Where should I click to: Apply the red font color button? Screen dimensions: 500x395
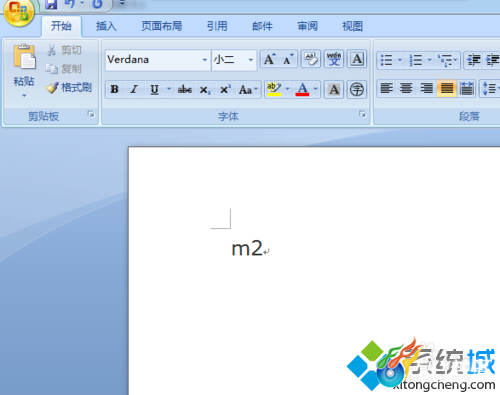[x=302, y=89]
